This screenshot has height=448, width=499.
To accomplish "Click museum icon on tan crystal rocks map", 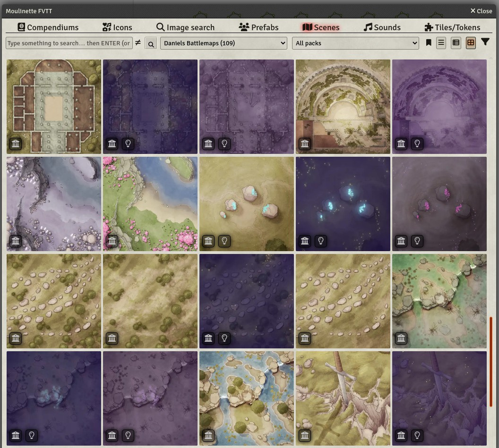I will [x=208, y=241].
